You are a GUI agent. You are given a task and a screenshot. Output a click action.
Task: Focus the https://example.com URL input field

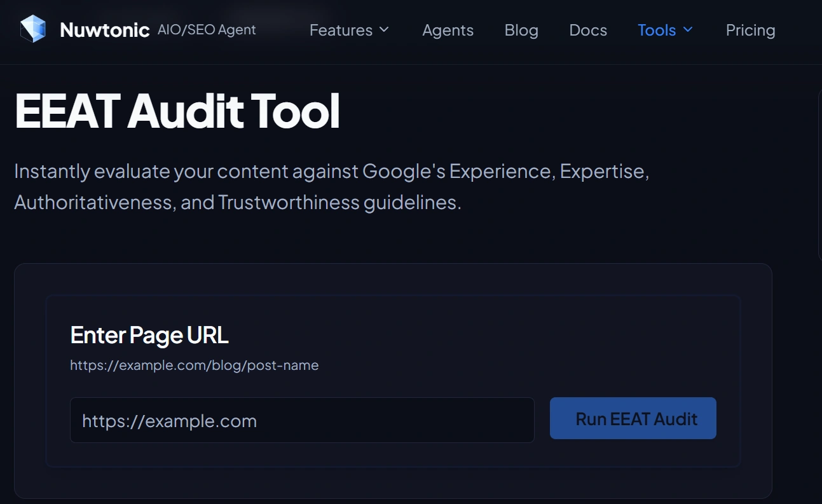[x=302, y=420]
